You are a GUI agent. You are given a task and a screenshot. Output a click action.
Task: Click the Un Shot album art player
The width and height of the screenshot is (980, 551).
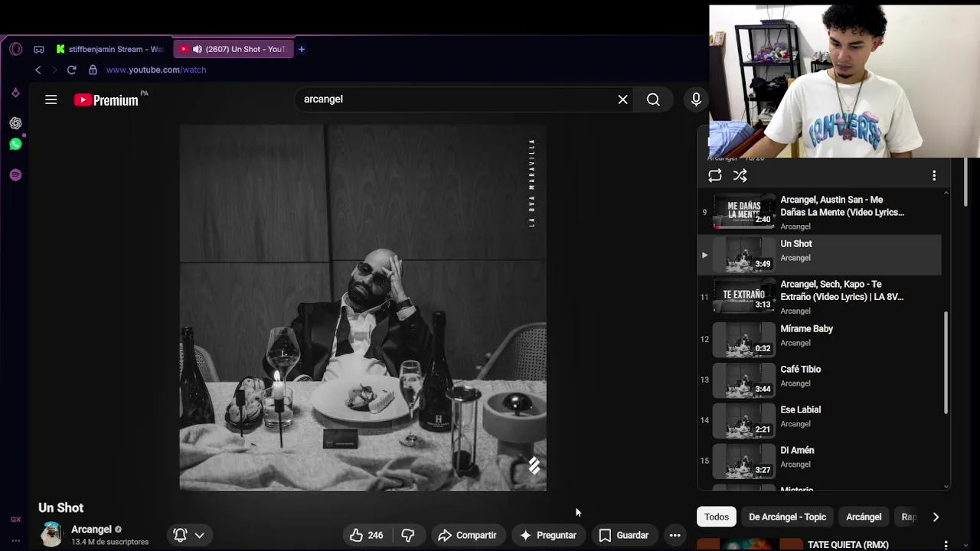point(363,308)
